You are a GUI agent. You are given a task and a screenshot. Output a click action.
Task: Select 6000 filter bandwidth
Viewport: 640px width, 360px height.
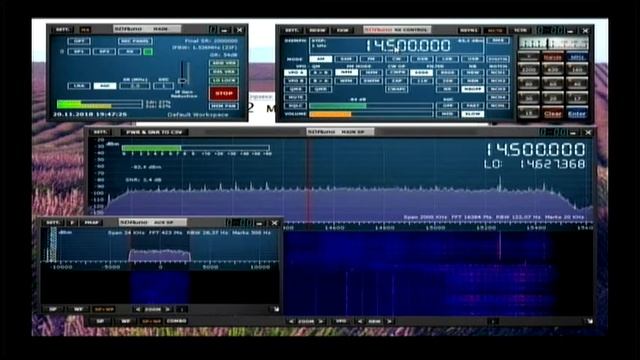[422, 73]
